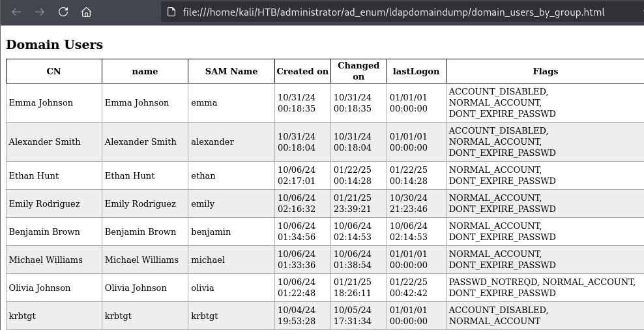Select the SAM name cell 'olivia'

click(202, 288)
